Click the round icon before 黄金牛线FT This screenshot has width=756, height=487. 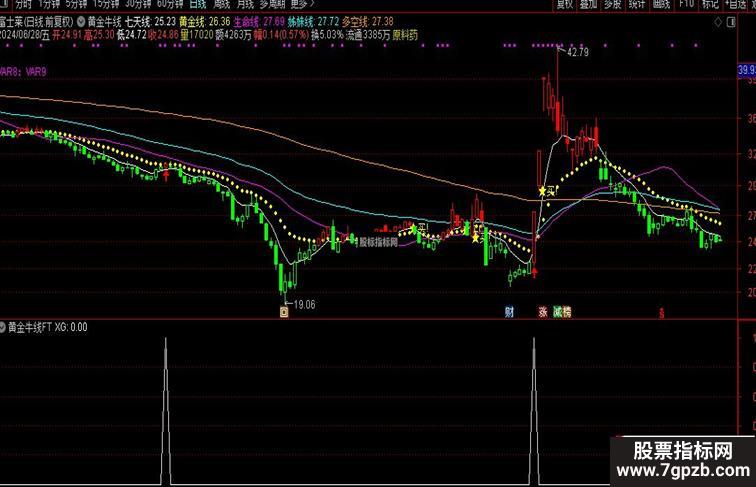pos(3,327)
